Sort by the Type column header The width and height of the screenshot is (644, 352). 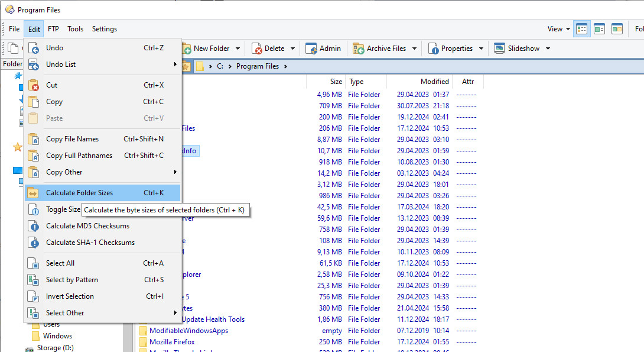(x=366, y=82)
